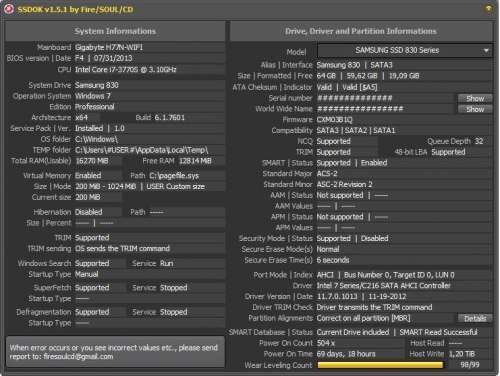500x376 pixels.
Task: Click the System Informations header
Action: click(115, 31)
